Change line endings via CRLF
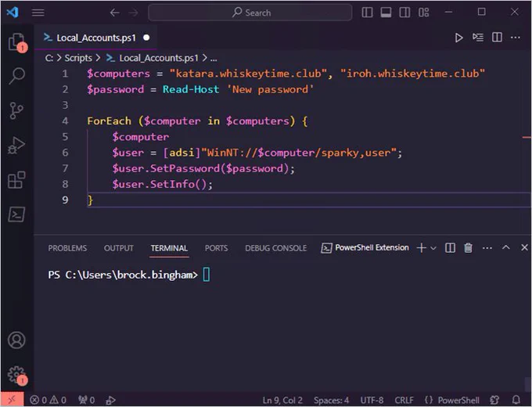The image size is (532, 407). pyautogui.click(x=404, y=401)
